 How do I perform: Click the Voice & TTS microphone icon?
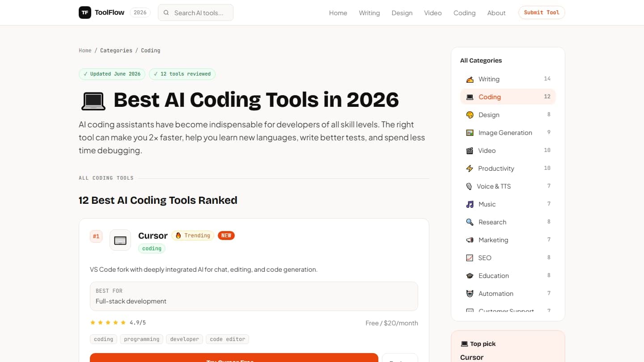coord(469,186)
